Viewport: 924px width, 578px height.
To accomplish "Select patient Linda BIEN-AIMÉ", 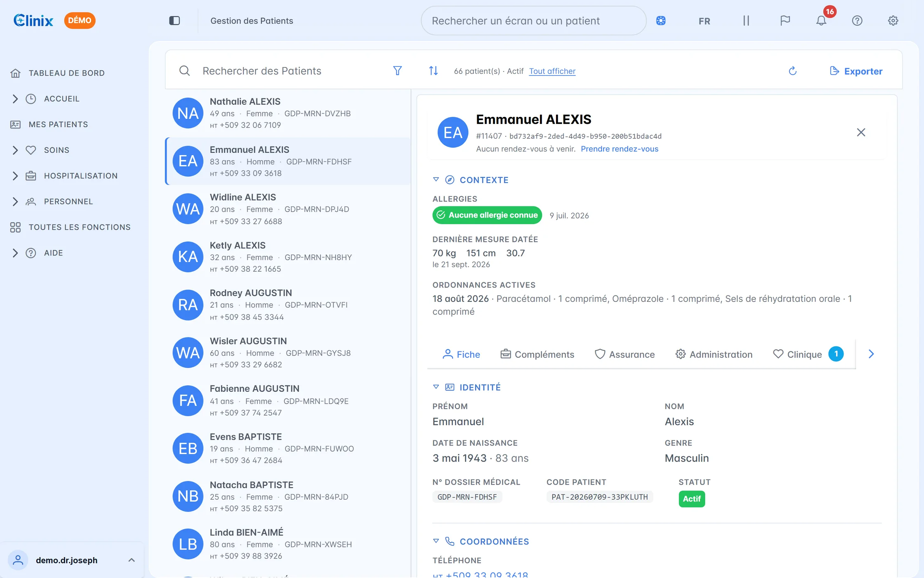I will coord(288,544).
